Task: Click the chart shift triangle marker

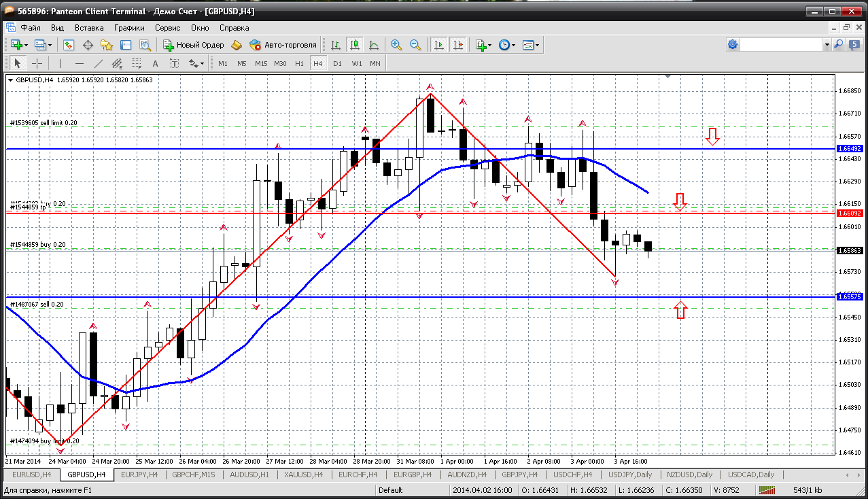Action: coord(668,77)
